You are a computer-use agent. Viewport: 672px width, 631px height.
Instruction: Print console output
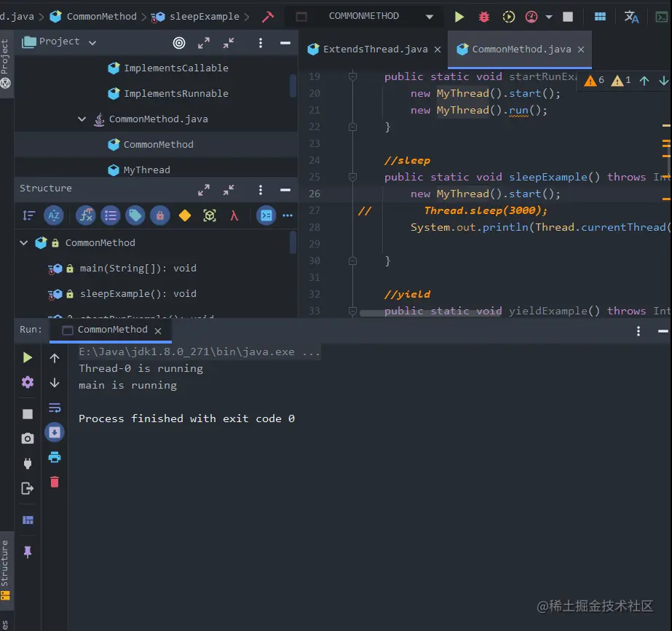[x=55, y=458]
